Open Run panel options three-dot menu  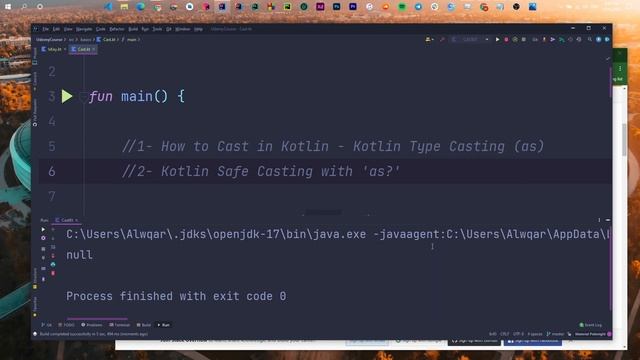pos(599,220)
